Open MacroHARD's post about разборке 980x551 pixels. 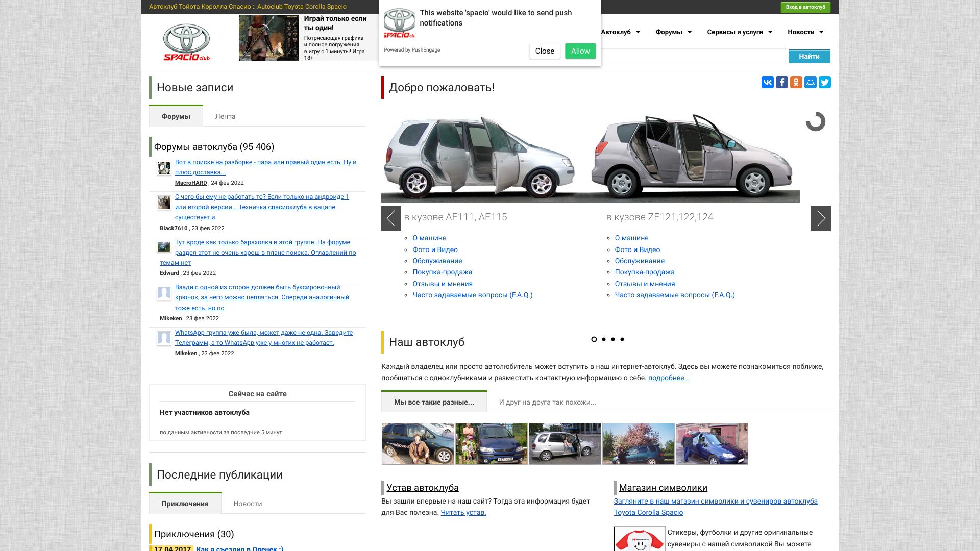(265, 167)
